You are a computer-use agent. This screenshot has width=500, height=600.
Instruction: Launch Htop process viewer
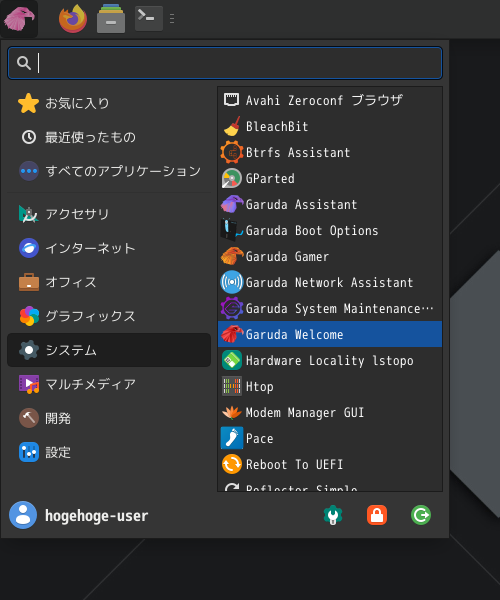(x=330, y=386)
